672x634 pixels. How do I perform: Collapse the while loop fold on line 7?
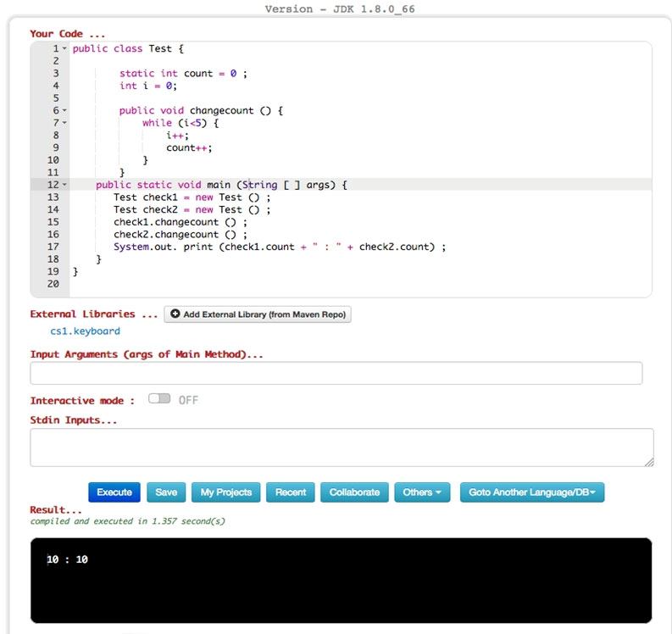[x=64, y=123]
